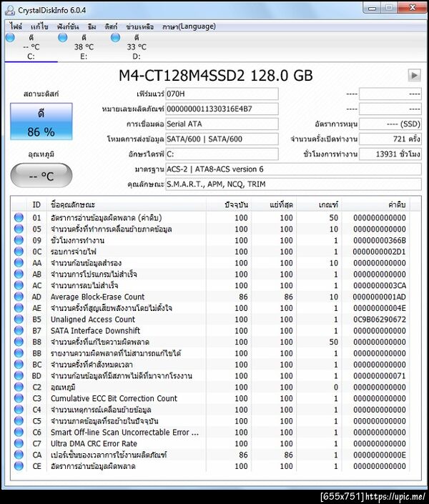Click the serial number field

[x=222, y=109]
